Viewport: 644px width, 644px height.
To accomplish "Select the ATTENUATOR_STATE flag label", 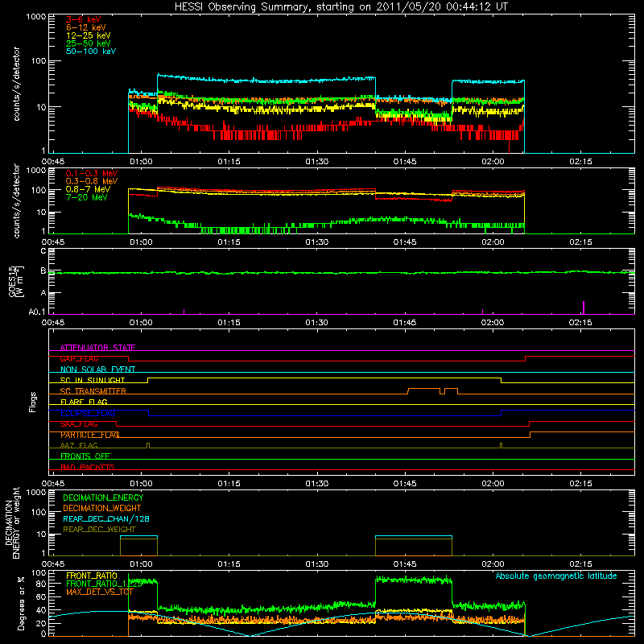I will tap(97, 348).
